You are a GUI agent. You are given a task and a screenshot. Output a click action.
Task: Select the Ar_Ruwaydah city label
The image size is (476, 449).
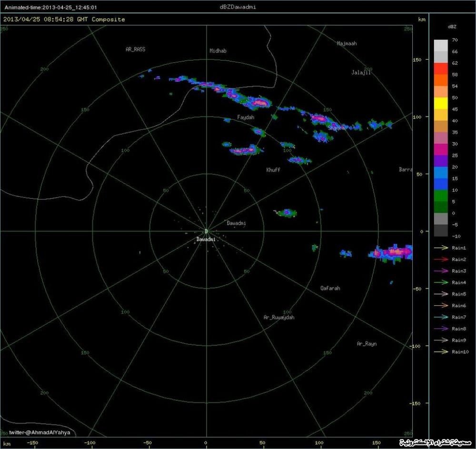coord(279,317)
